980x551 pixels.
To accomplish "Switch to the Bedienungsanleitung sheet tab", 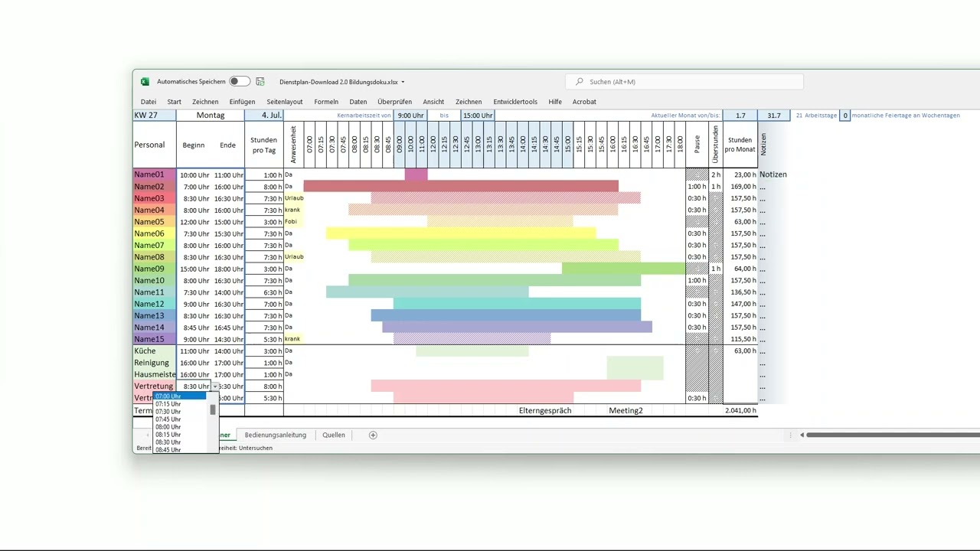I will (276, 435).
